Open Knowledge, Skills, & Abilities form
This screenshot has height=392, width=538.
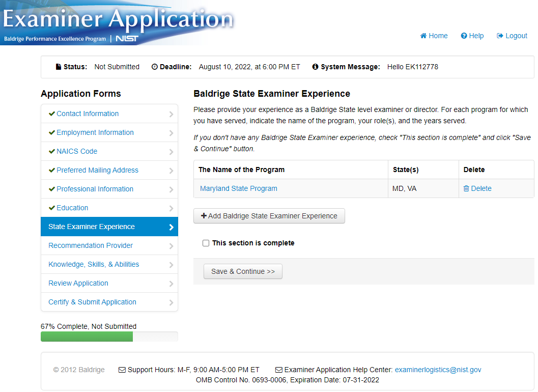click(109, 264)
